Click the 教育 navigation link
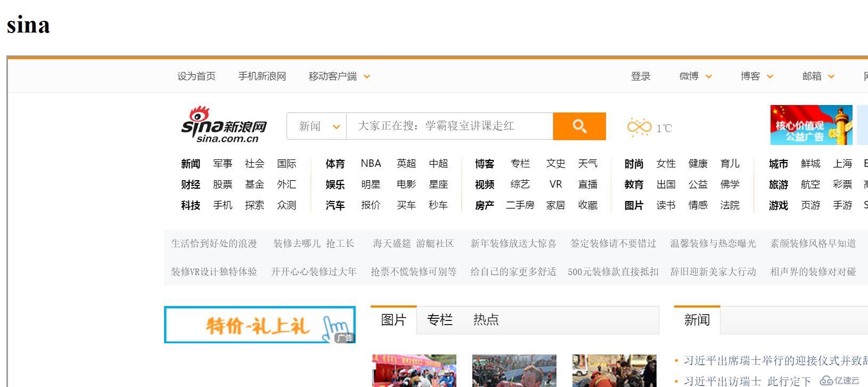Viewport: 868px width, 387px height. [634, 184]
